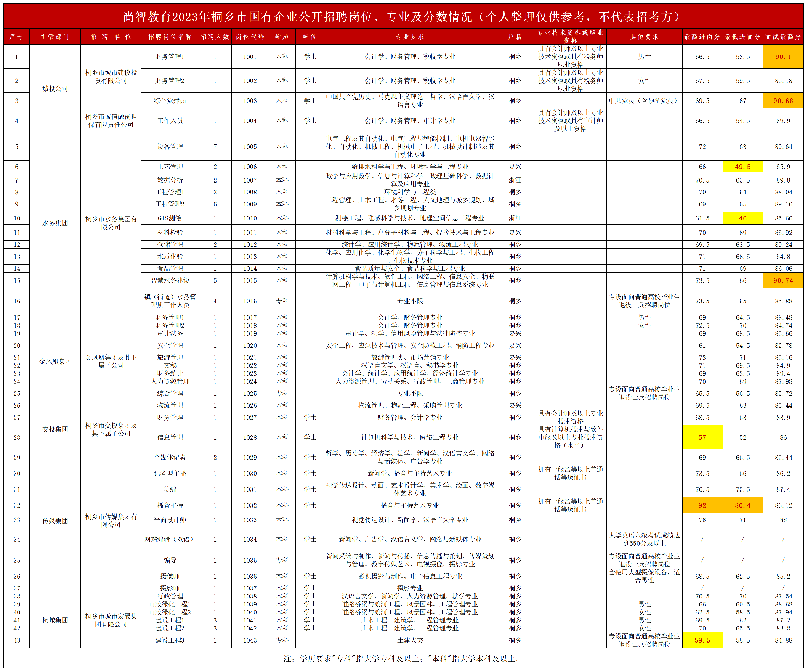
Task: Select the 智慧水务建设 position cell
Action: tap(170, 280)
